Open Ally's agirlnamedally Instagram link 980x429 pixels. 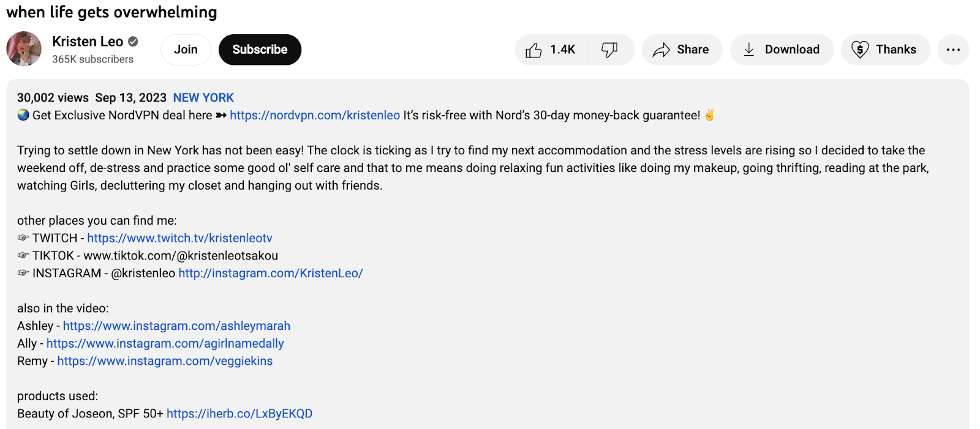click(165, 344)
